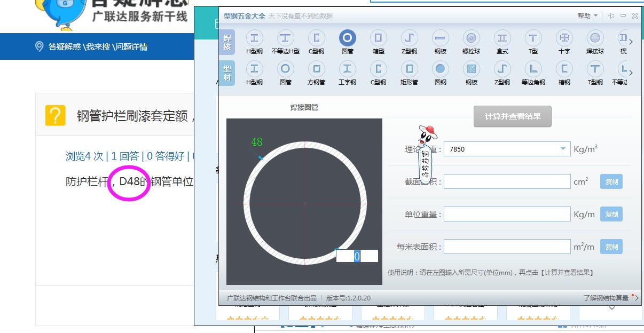Copy the 每米表面积 value

611,247
